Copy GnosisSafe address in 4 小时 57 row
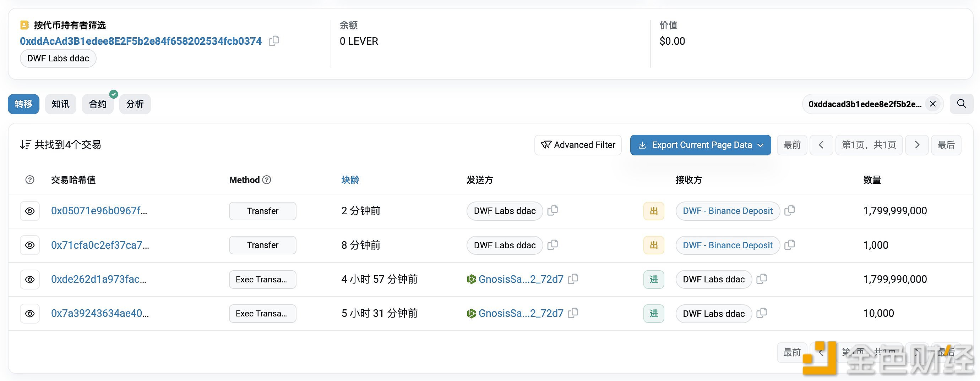This screenshot has height=381, width=980. tap(573, 279)
